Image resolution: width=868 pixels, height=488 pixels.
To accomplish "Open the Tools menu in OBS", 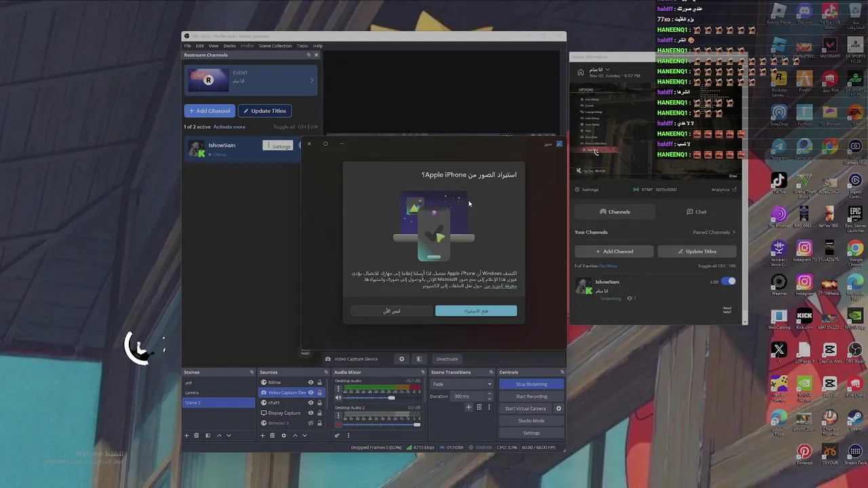I will (302, 46).
